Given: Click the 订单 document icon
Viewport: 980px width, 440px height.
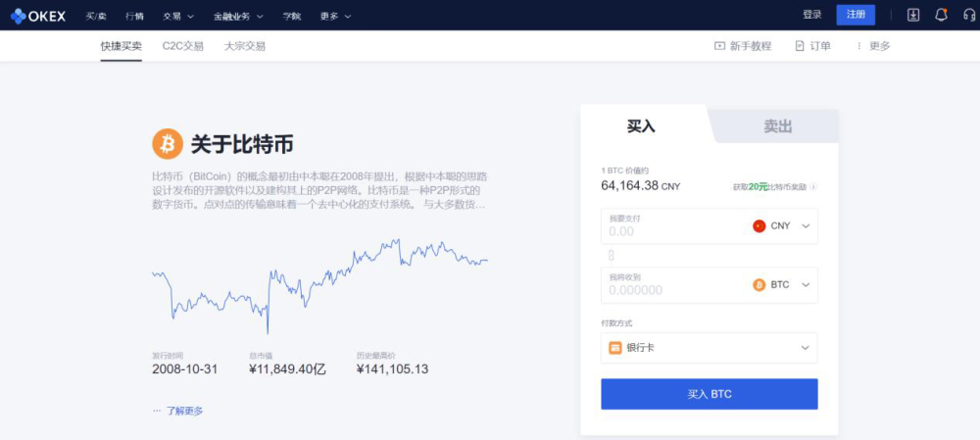Looking at the screenshot, I should (800, 46).
